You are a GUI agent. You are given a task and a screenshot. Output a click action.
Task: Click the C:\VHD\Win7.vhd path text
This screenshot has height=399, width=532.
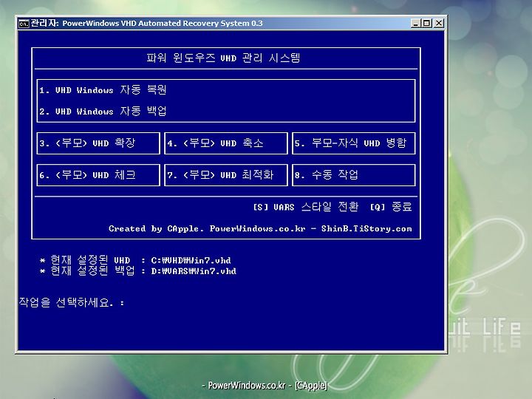191,261
